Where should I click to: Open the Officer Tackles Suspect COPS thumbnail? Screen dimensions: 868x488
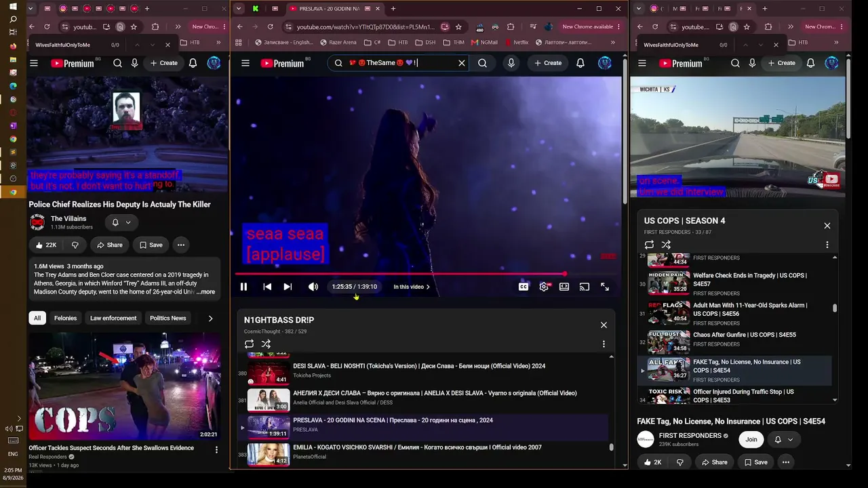point(125,386)
